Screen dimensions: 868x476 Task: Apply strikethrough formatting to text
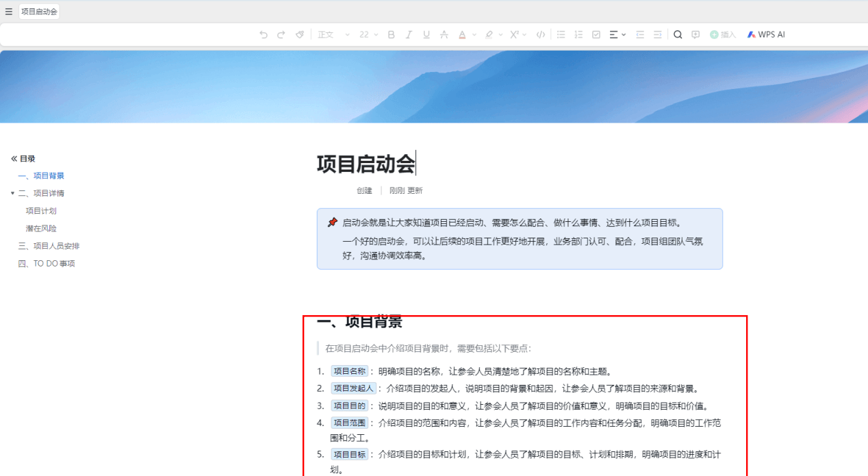click(444, 34)
